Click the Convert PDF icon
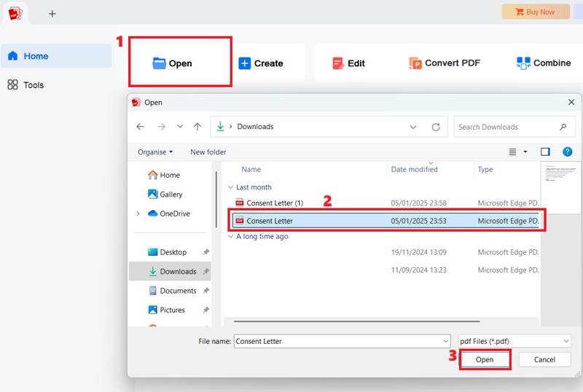Image resolution: width=583 pixels, height=392 pixels. (x=415, y=63)
